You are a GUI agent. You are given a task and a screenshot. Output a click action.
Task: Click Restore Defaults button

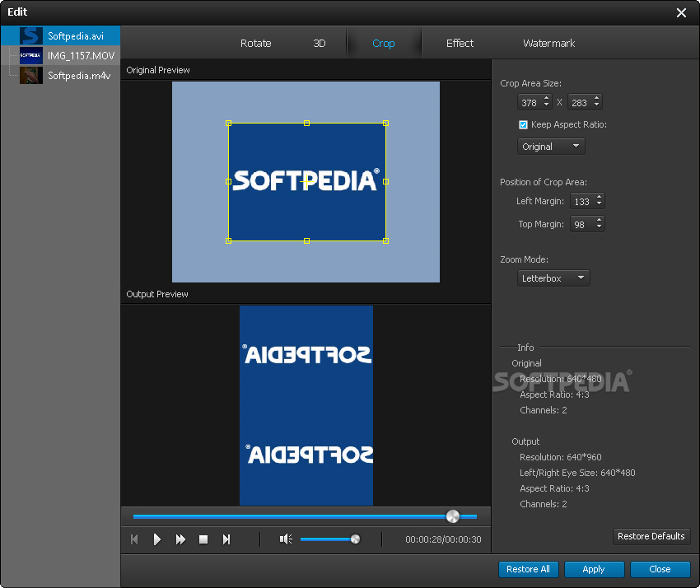coord(651,536)
